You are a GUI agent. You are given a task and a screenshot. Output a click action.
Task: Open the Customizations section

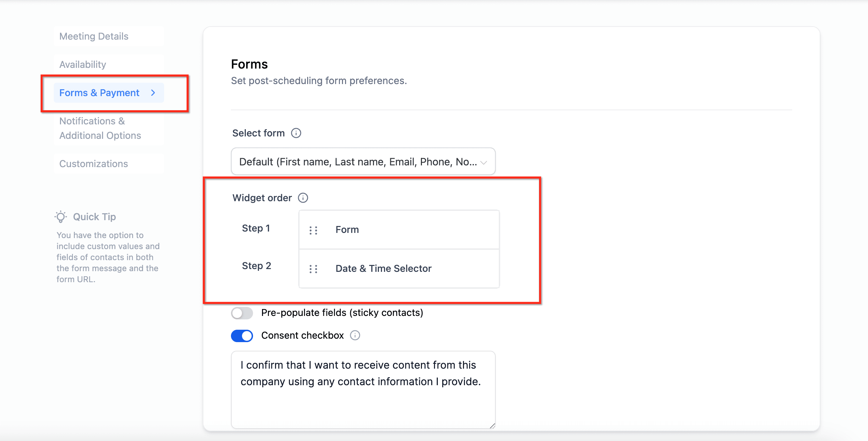[93, 164]
